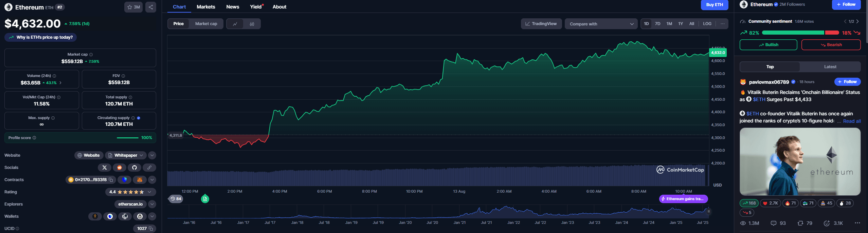Open Ethereum's Reddit social link
The width and height of the screenshot is (868, 233).
pos(120,168)
